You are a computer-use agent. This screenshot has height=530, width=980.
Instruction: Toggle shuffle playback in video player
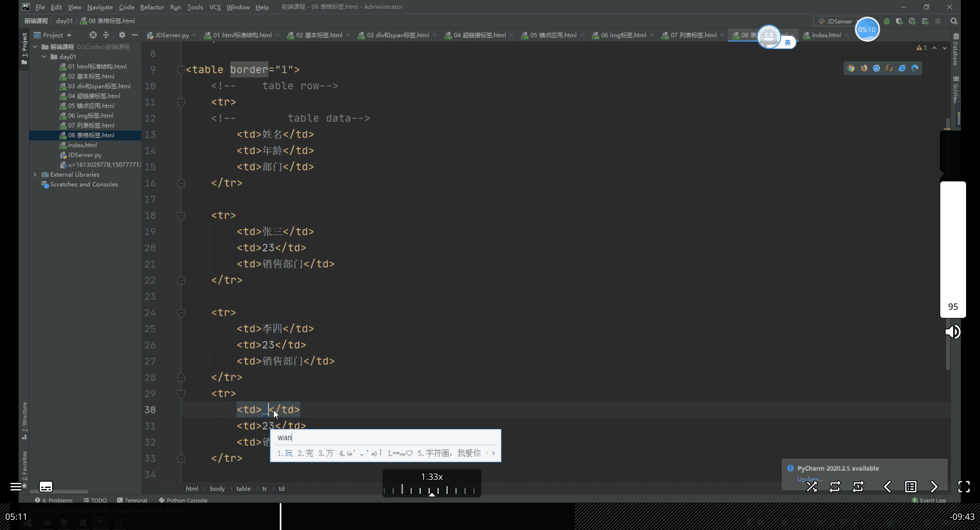pyautogui.click(x=812, y=487)
